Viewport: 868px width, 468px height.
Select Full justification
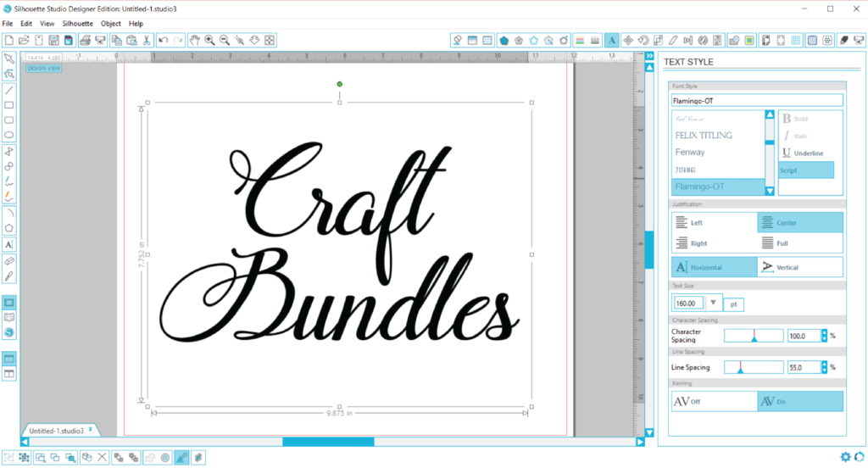(800, 243)
